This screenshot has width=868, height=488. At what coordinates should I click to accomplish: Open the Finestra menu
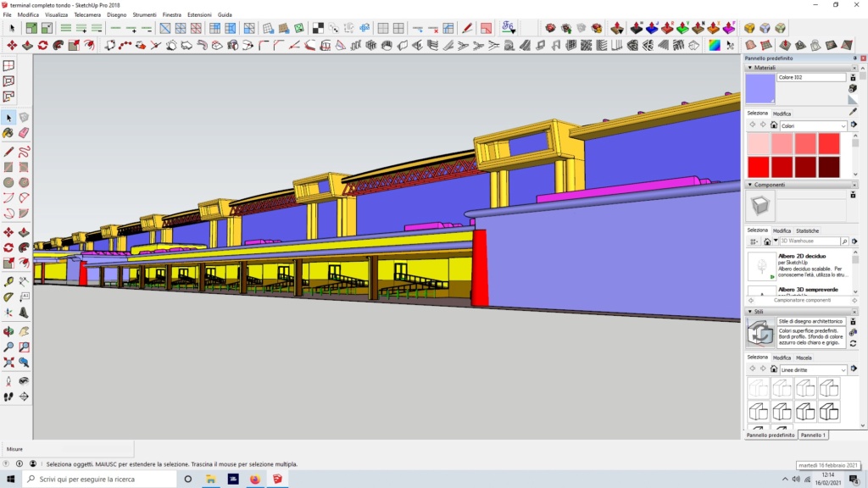(171, 15)
